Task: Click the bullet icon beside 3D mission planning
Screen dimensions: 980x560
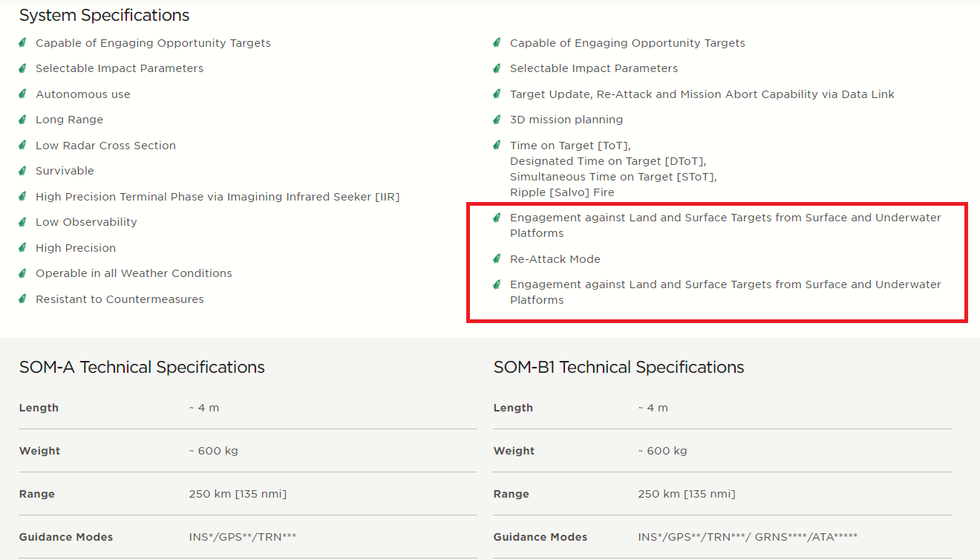Action: 497,120
